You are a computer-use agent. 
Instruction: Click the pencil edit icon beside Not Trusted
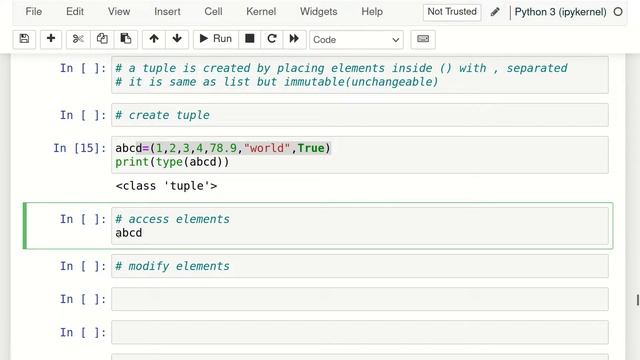(x=495, y=12)
